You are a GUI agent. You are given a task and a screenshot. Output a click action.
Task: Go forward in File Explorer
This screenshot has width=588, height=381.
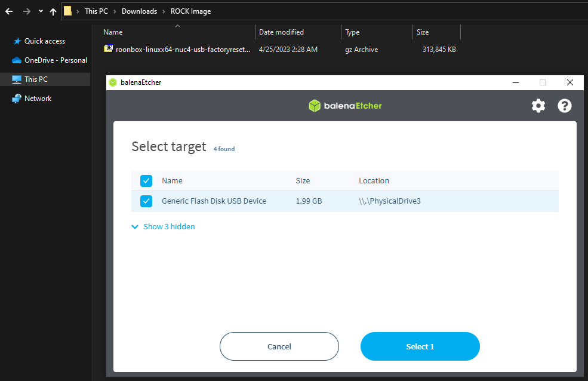[27, 11]
